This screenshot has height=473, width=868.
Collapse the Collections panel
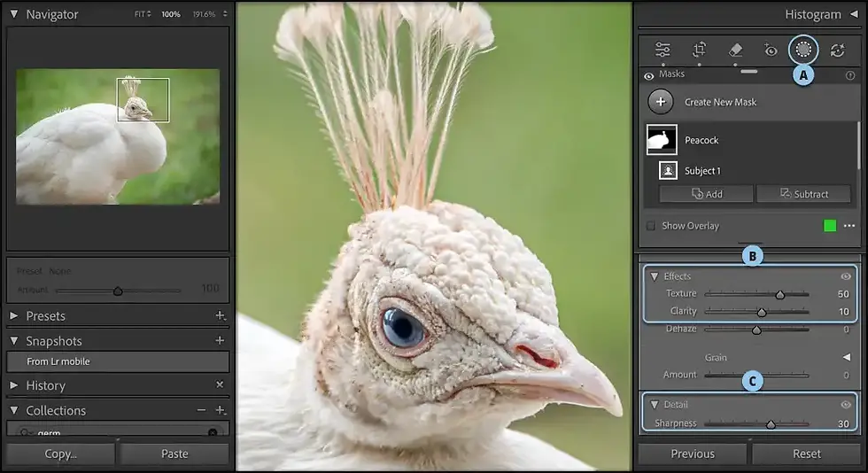tap(14, 410)
